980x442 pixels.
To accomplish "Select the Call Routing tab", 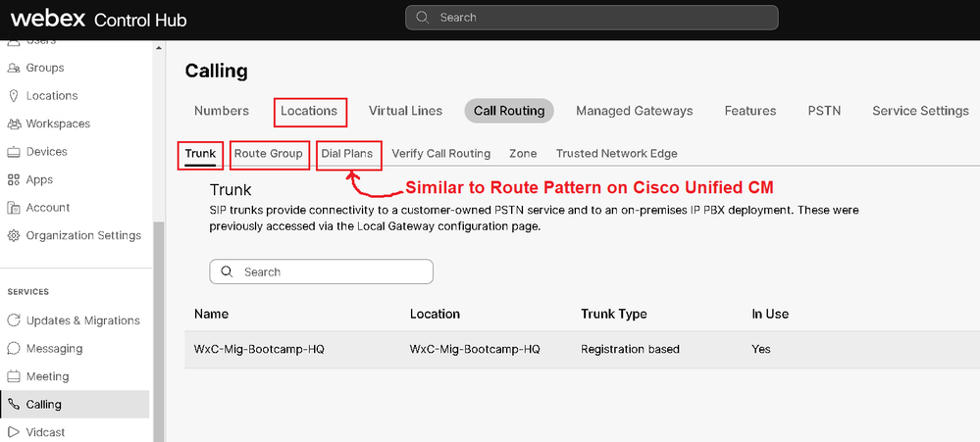I will tap(509, 111).
